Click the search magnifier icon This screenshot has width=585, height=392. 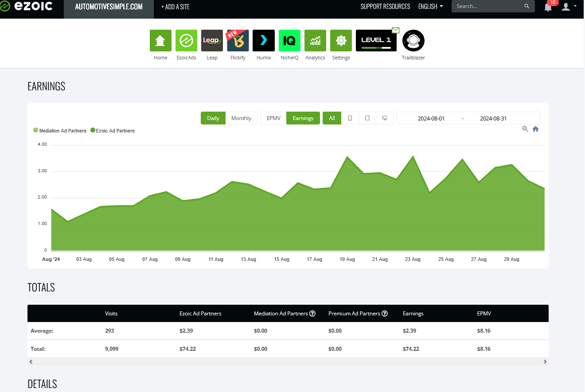point(526,6)
